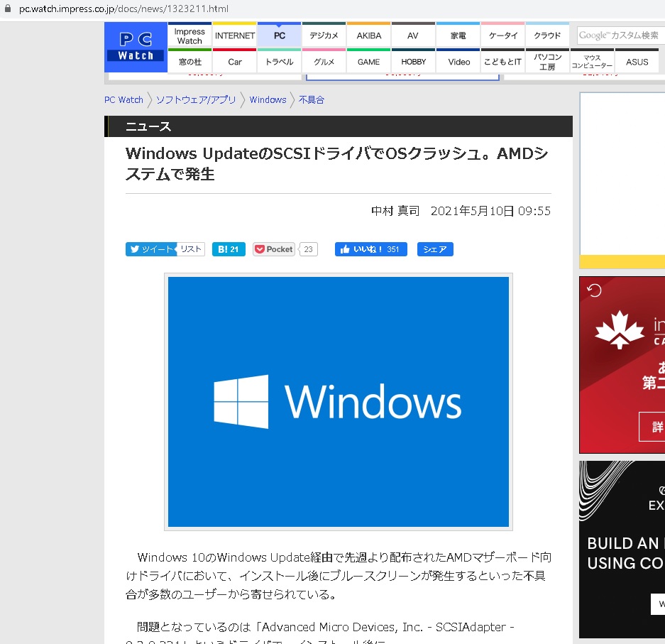Open the Twitter リスト button
The image size is (665, 644).
click(191, 249)
